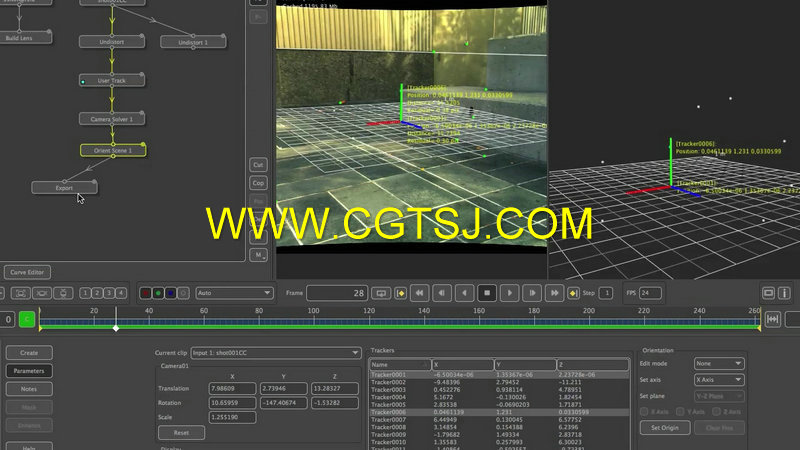800x450 pixels.
Task: Check the Y Axis checkbox in Orientation
Action: pyautogui.click(x=680, y=411)
